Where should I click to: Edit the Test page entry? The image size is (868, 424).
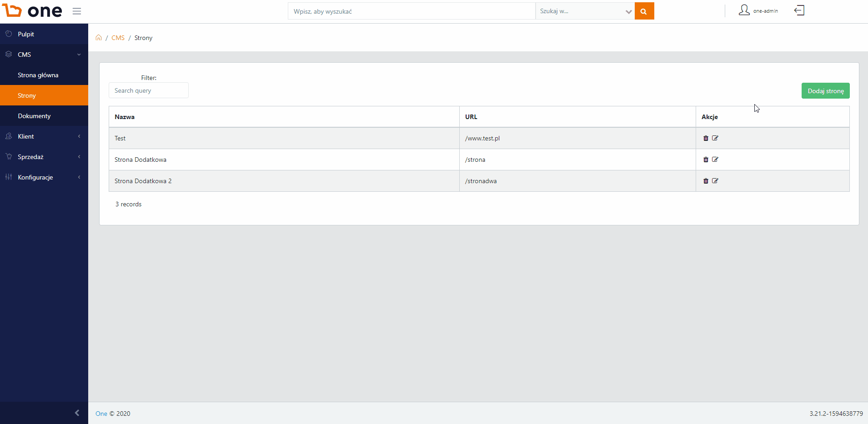pos(715,138)
